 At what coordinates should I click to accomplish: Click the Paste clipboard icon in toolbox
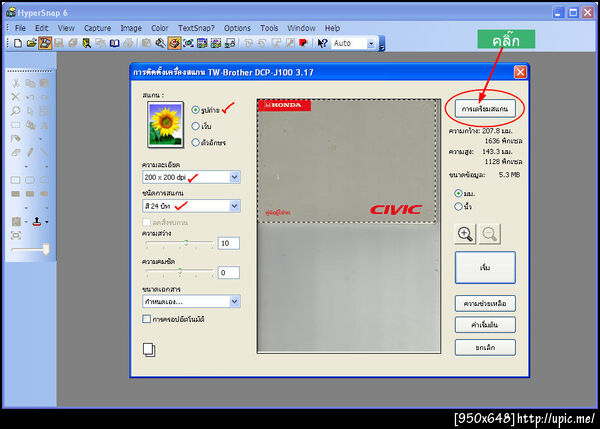tap(44, 83)
